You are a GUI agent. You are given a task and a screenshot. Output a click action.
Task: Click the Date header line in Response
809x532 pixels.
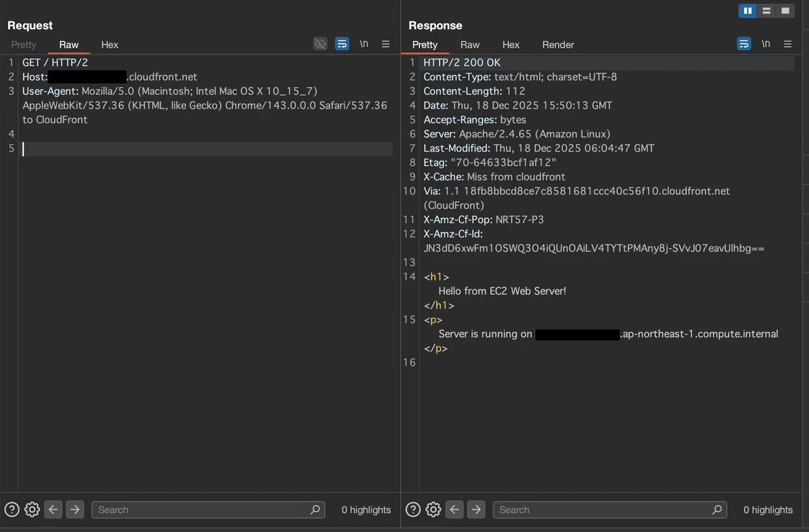coord(518,105)
